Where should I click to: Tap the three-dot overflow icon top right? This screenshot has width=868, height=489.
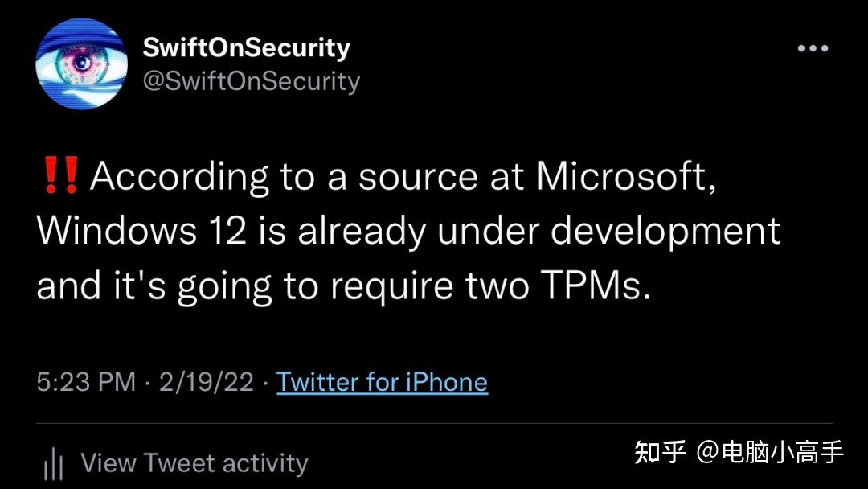click(x=813, y=48)
